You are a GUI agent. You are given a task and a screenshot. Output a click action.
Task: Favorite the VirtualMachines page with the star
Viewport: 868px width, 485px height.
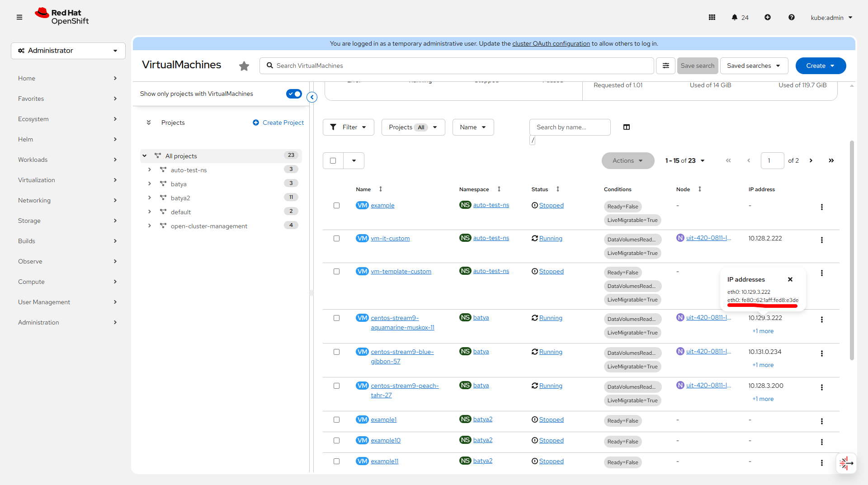244,66
